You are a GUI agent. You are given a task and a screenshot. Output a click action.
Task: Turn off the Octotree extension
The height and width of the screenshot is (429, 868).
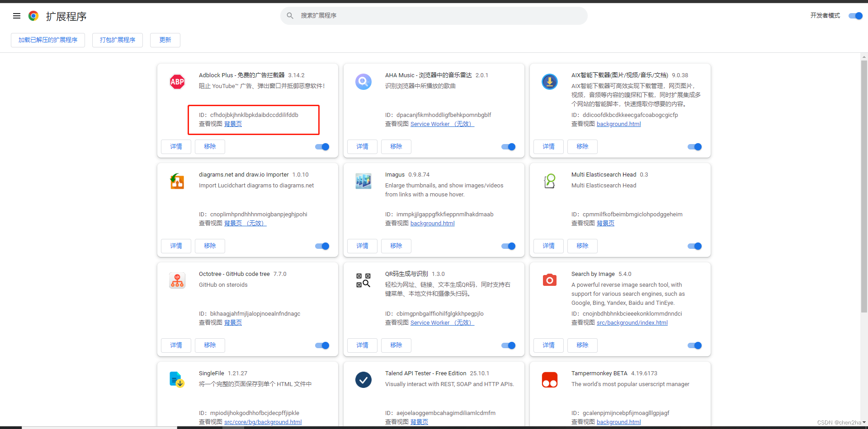(x=322, y=345)
